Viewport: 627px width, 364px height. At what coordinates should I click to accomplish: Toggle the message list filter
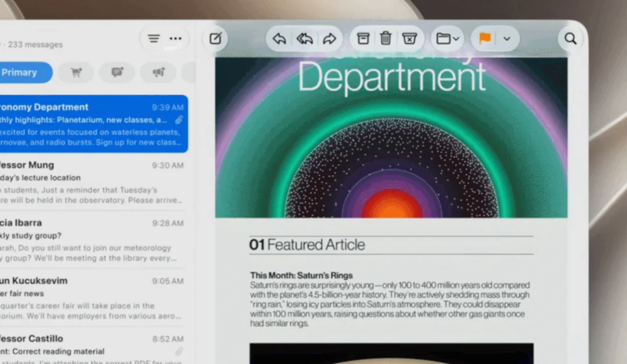[x=153, y=38]
